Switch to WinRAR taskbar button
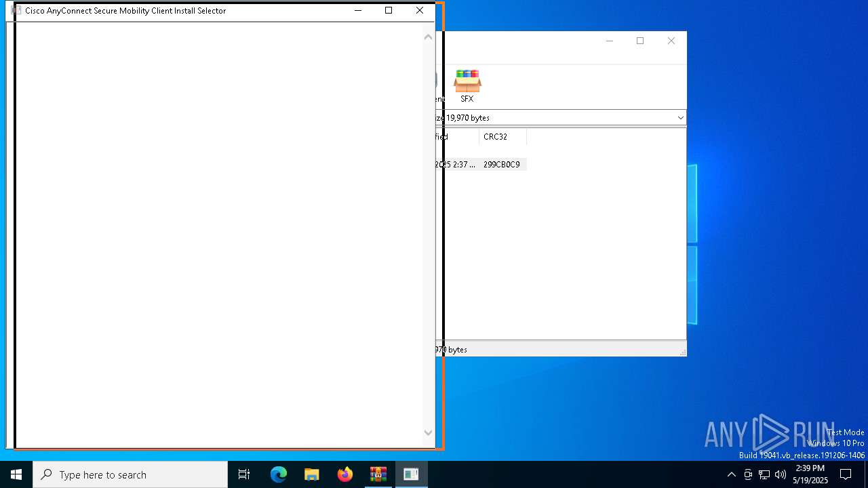868x488 pixels. (378, 474)
